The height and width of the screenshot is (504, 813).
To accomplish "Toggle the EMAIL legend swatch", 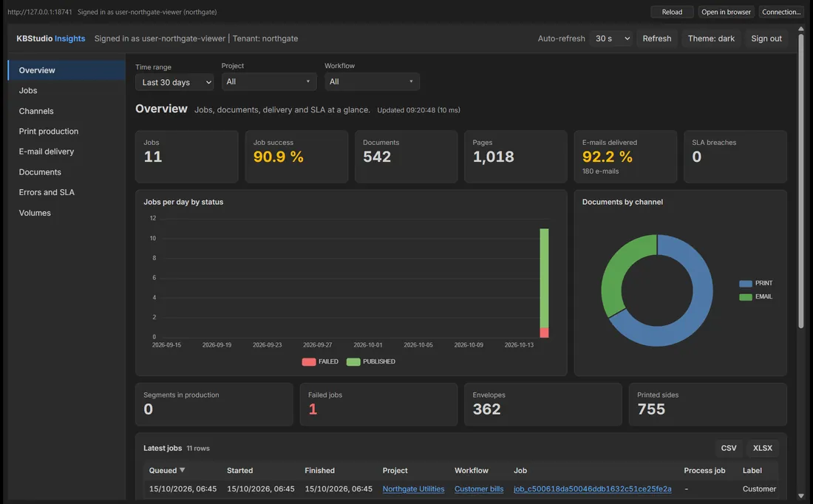I will pyautogui.click(x=745, y=296).
